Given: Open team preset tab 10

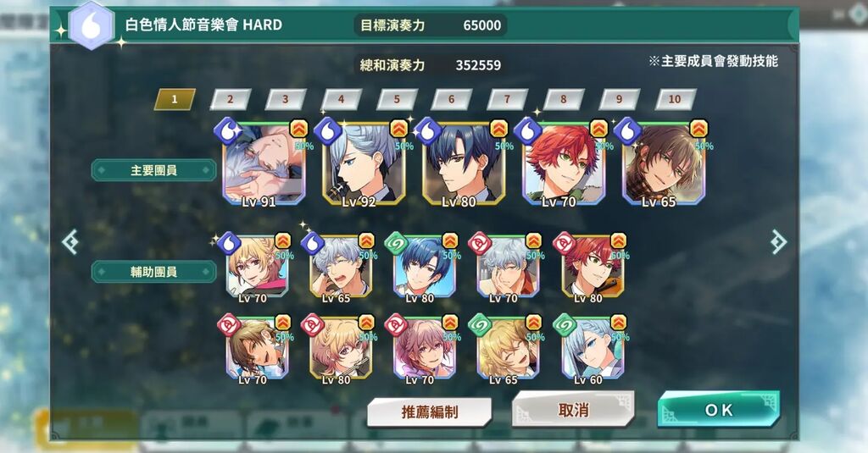Looking at the screenshot, I should [675, 99].
